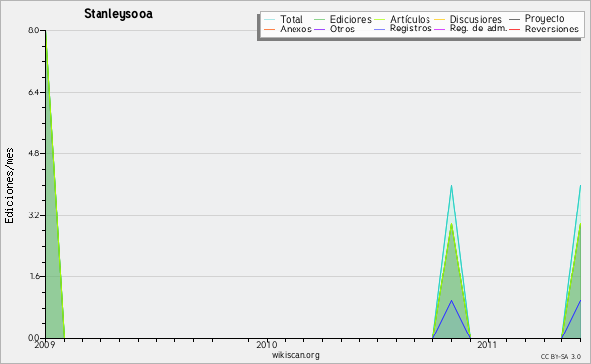Click the Discusiones yellow line swatch
The height and width of the screenshot is (364, 591).
click(x=440, y=19)
